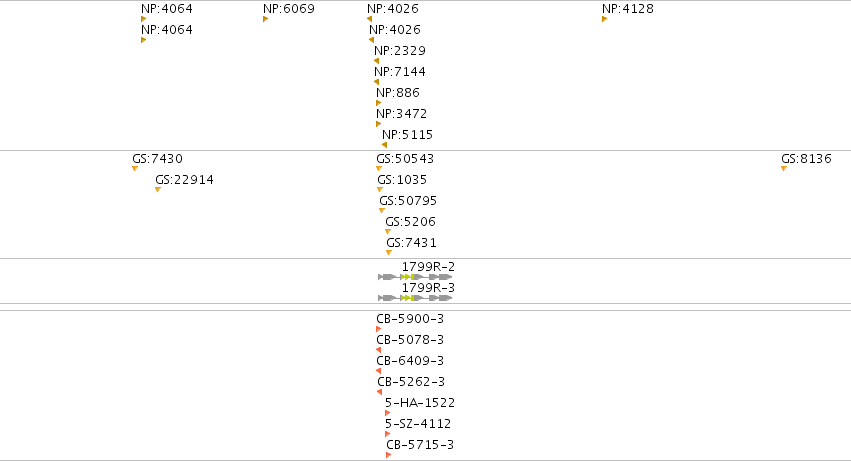Click the arrow marker under NP:3472
Image resolution: width=851 pixels, height=461 pixels.
(x=378, y=124)
